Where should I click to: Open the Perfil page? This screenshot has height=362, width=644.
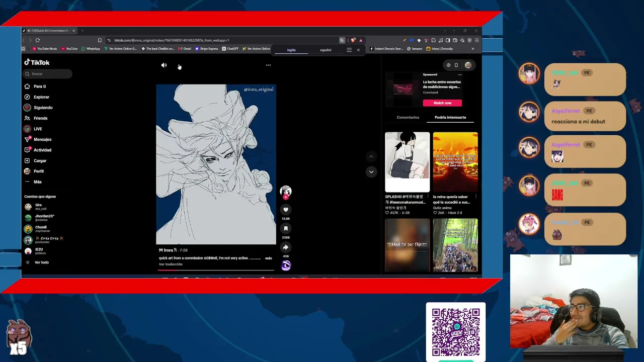click(x=34, y=171)
